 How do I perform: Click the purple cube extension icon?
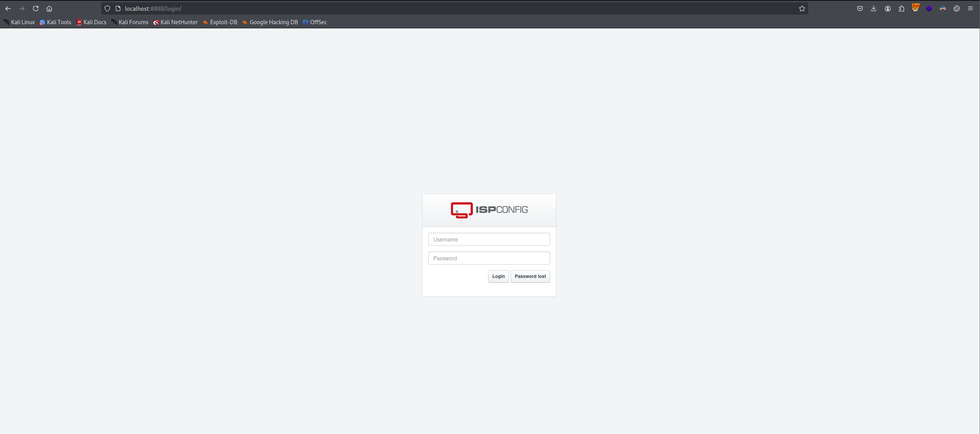pos(929,8)
